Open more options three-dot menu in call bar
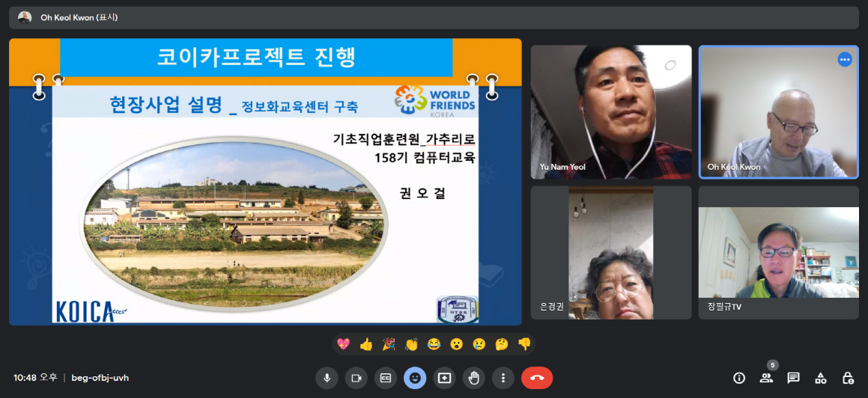 [503, 378]
